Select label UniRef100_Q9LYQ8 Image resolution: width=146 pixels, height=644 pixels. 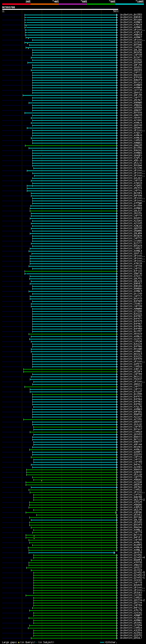pos(131,520)
